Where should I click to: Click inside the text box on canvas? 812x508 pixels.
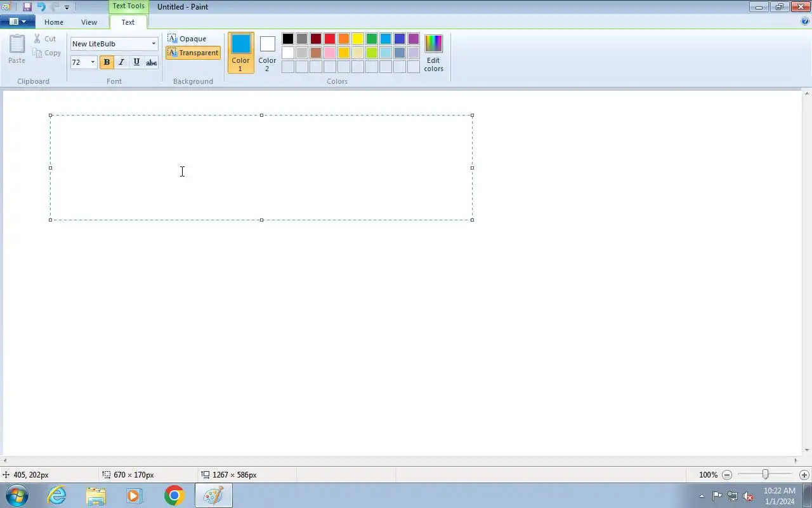[261, 168]
